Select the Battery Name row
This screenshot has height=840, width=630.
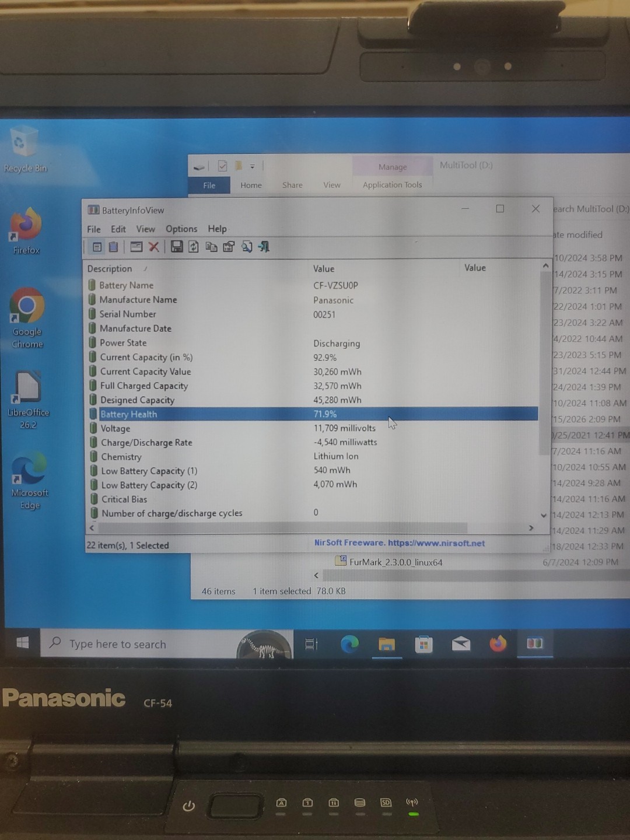(312, 285)
